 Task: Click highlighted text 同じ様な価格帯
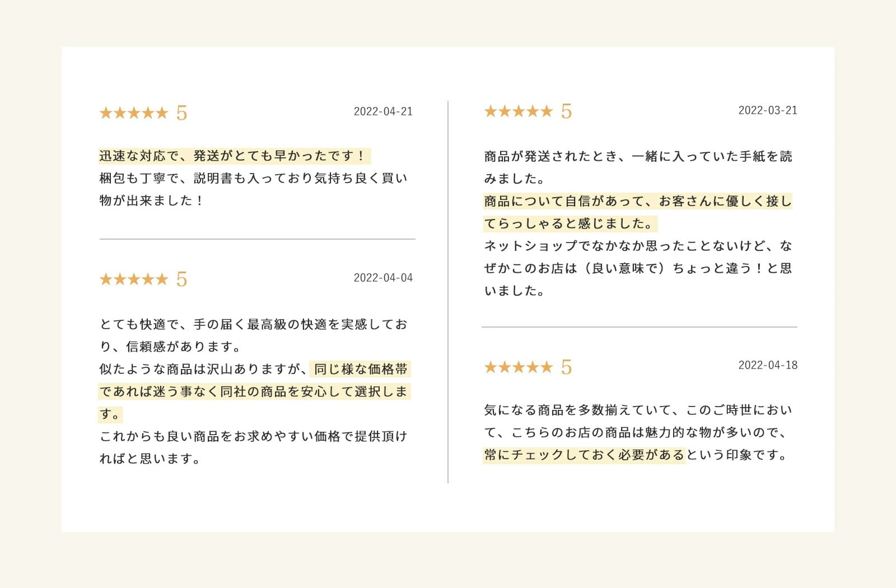(x=361, y=369)
